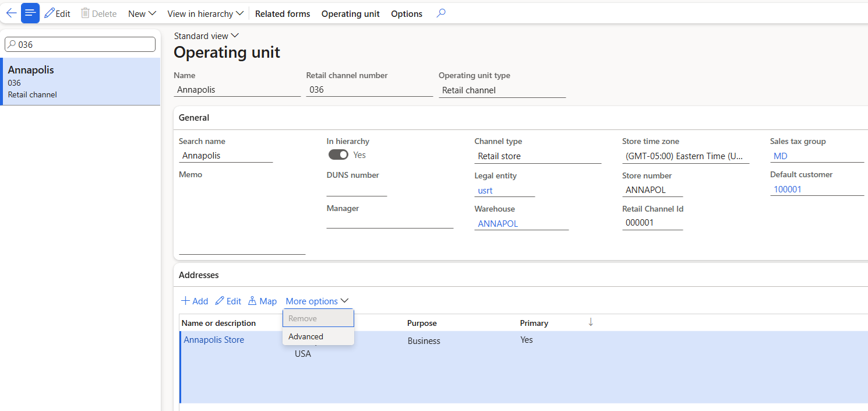Expand the New dropdown menu
This screenshot has height=411, width=868.
[142, 13]
